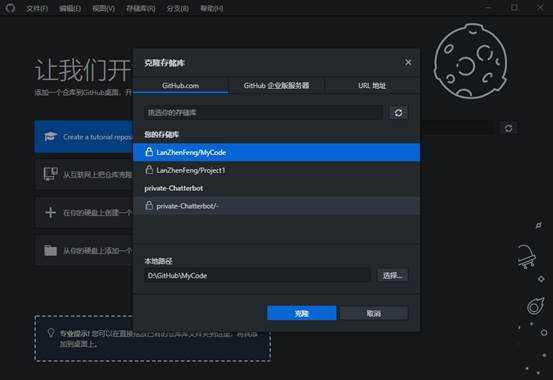This screenshot has width=553, height=380.
Task: Open the File menu
Action: point(37,8)
